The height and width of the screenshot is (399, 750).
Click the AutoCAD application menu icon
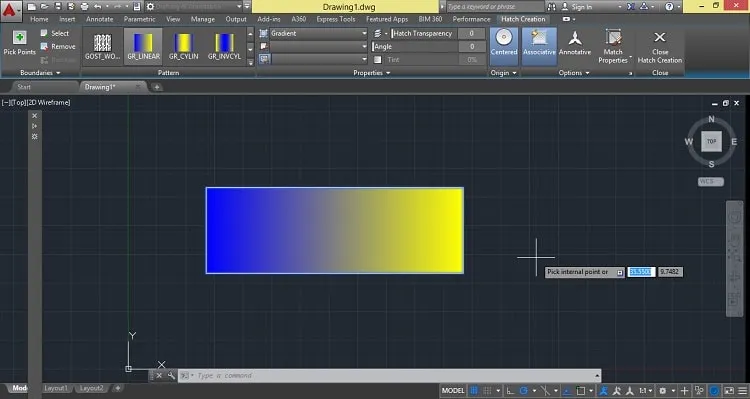pyautogui.click(x=10, y=8)
